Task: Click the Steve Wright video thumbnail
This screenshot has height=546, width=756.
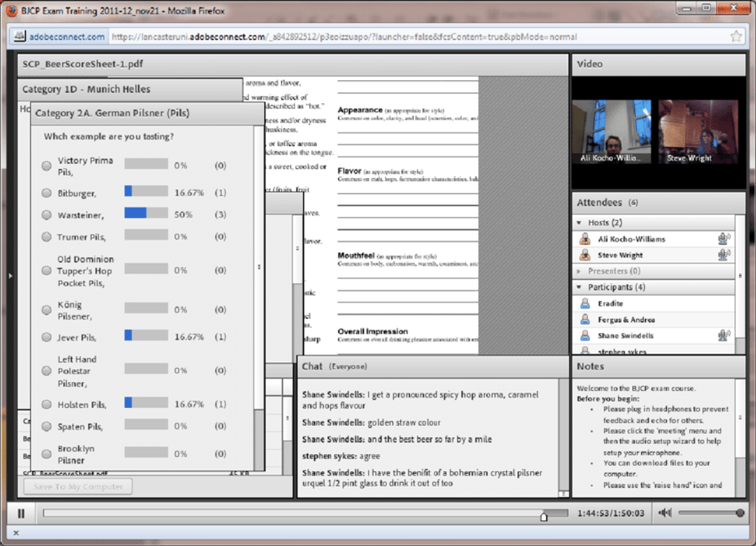Action: click(698, 132)
